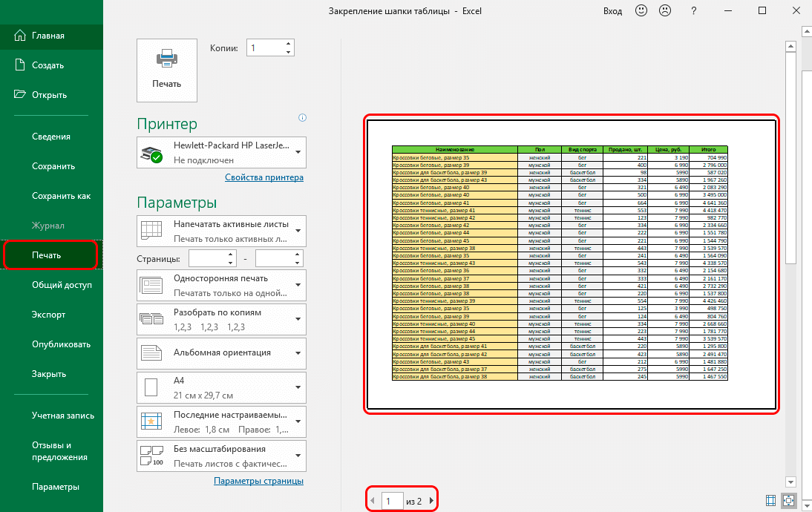Open the Hewlett-Packard printer dropdown

[222, 152]
